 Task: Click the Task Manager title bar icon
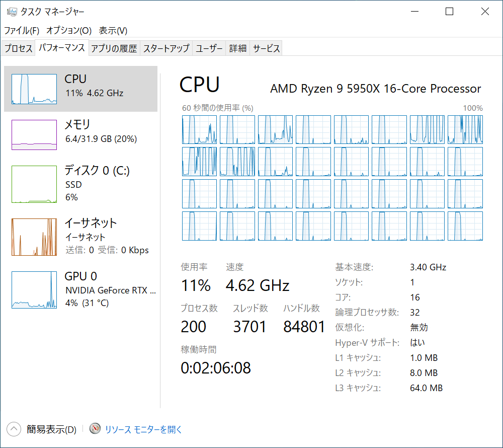coord(12,12)
